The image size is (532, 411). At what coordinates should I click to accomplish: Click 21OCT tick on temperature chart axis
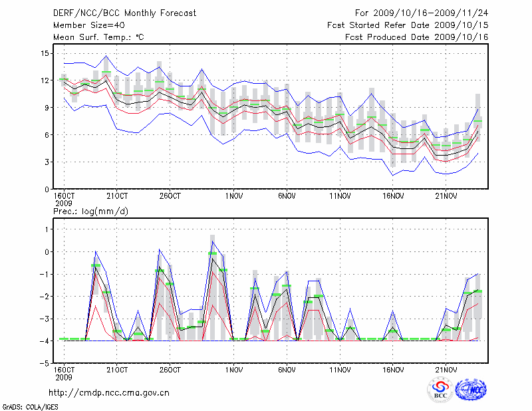click(117, 196)
